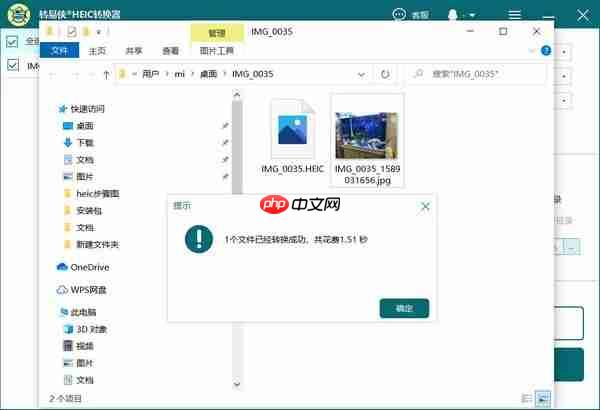The height and width of the screenshot is (410, 600).
Task: Open third converter settings dropdown behind Explorer
Action: [x=564, y=100]
